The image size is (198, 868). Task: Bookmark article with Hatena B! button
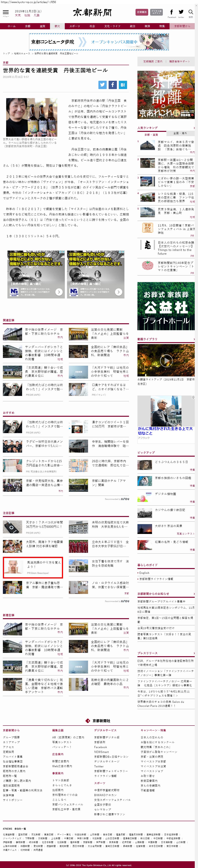point(122,85)
